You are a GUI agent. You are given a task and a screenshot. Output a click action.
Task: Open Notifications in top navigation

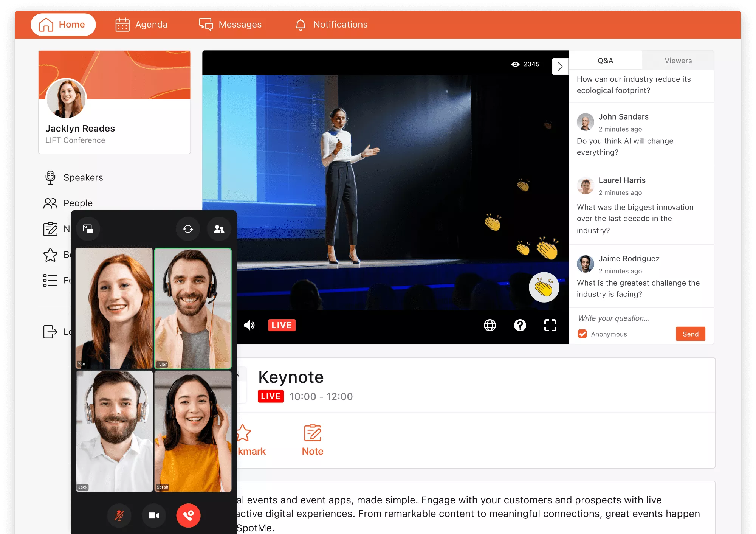point(332,25)
